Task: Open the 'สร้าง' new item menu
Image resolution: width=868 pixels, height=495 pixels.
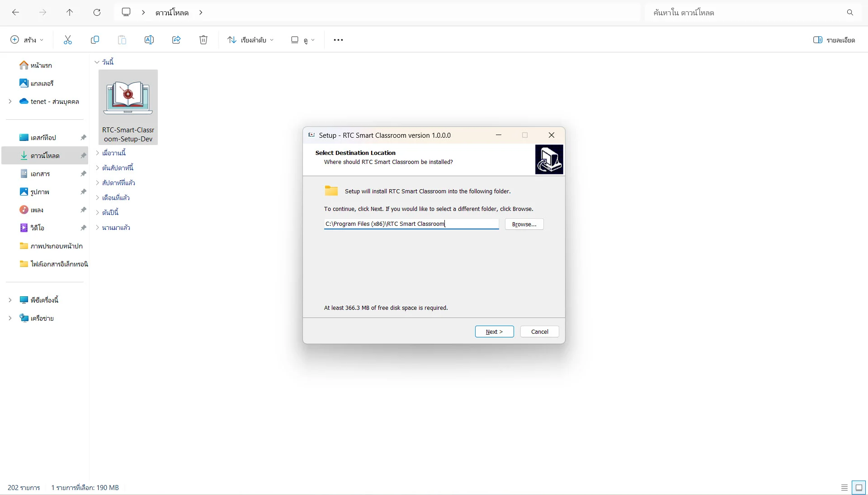Action: click(x=27, y=40)
